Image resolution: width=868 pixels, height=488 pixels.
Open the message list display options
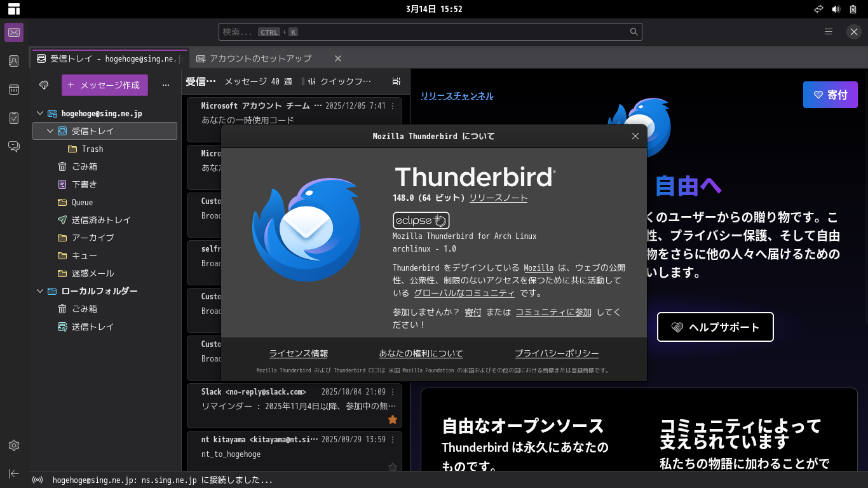pyautogui.click(x=397, y=81)
